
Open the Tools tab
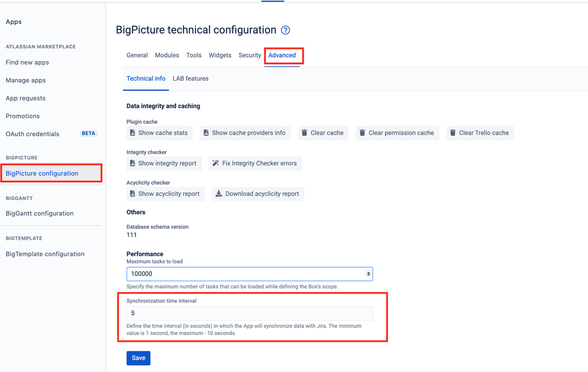(x=194, y=55)
